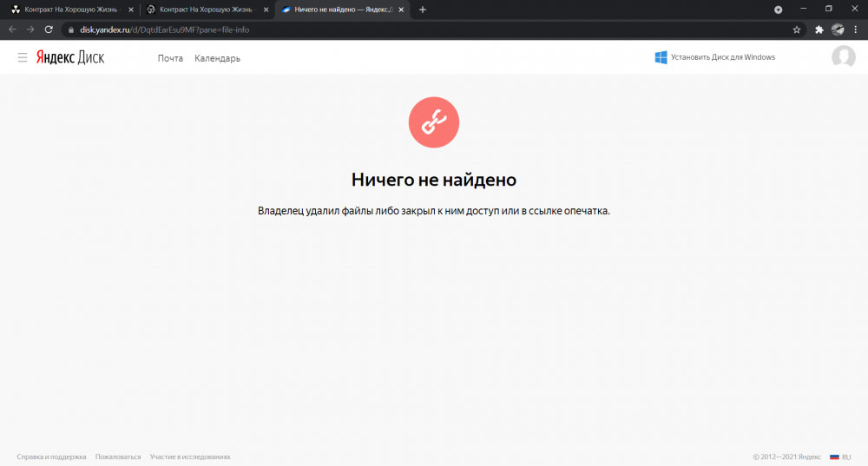This screenshot has height=466, width=868.
Task: Click the Ничего не найдено heading
Action: coord(434,180)
